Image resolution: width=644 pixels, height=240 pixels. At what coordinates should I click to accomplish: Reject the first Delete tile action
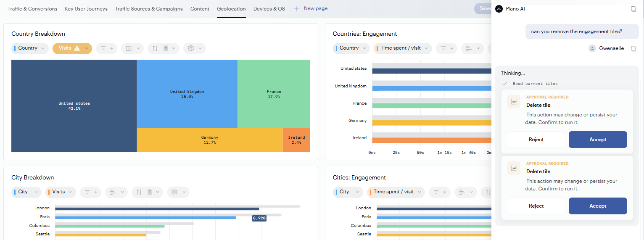coord(536,140)
